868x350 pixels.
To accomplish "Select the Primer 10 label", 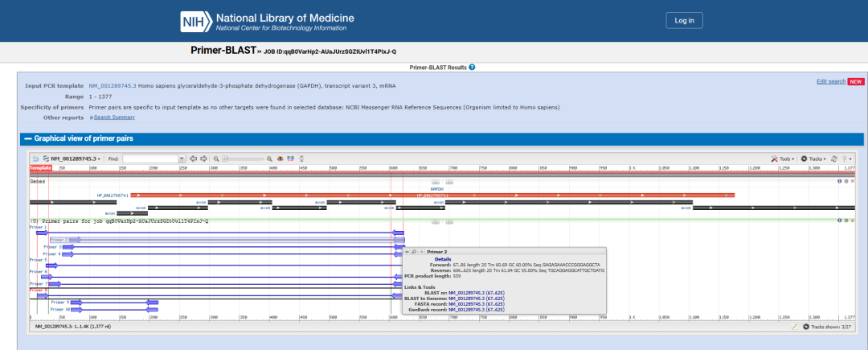I will (x=59, y=309).
